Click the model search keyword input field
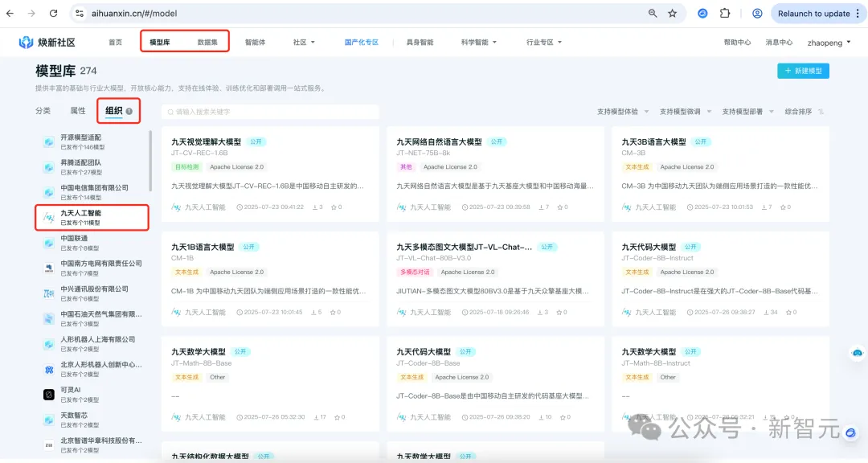 click(270, 112)
